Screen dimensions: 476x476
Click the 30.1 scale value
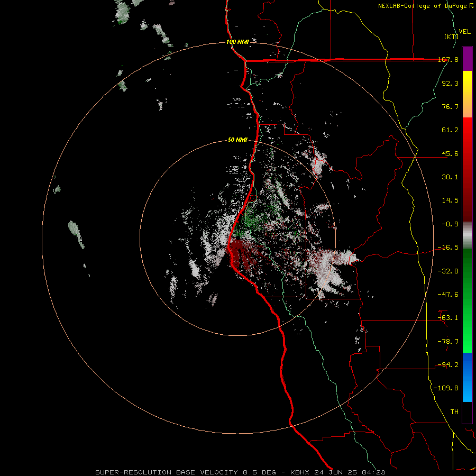pos(450,177)
